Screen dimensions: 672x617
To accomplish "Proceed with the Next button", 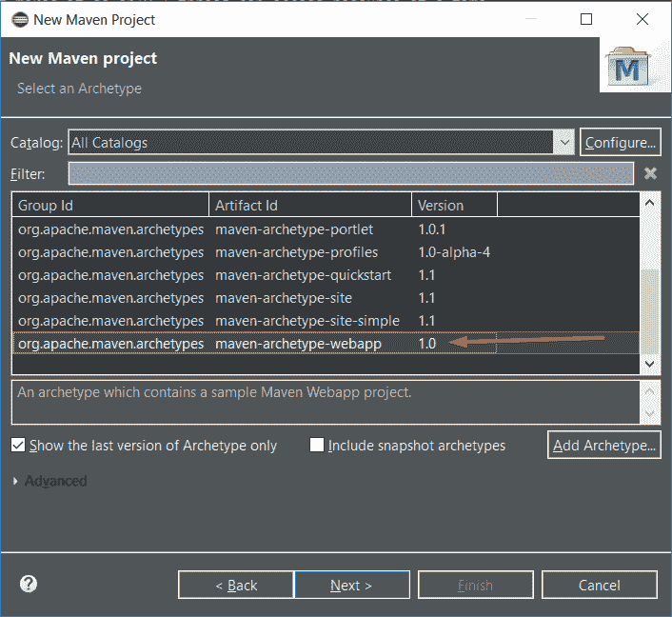I will pyautogui.click(x=352, y=585).
